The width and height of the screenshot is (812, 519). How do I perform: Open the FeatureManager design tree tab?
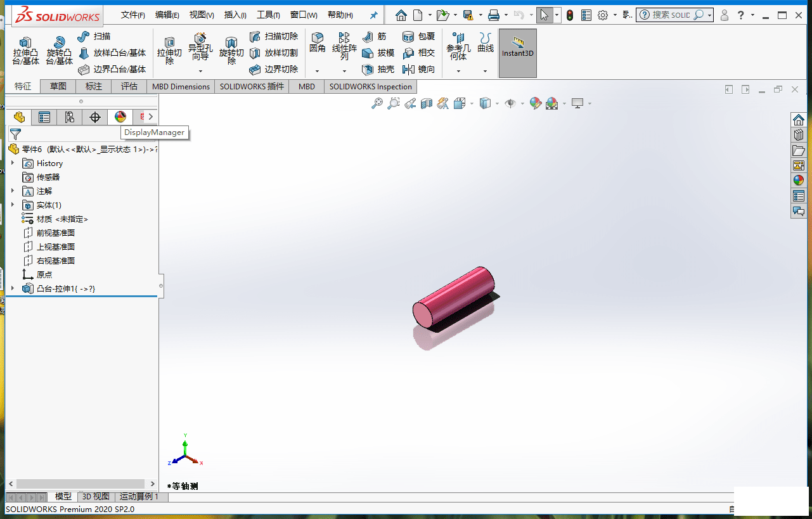coord(18,117)
